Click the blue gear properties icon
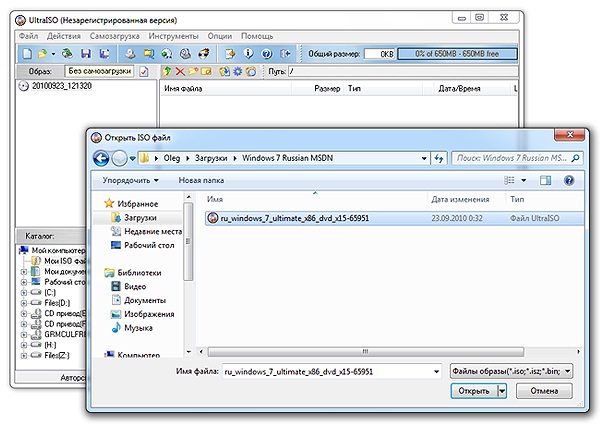This screenshot has width=604, height=427. (238, 71)
